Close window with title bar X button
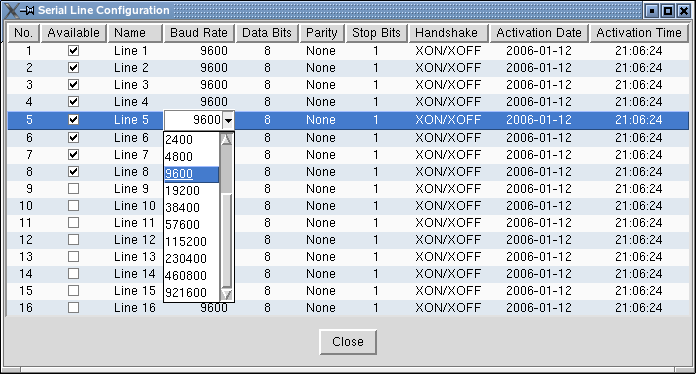 (684, 11)
